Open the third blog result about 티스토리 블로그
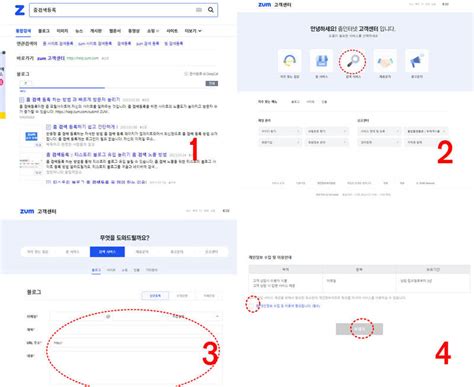This screenshot has height=387, width=474. pos(106,155)
